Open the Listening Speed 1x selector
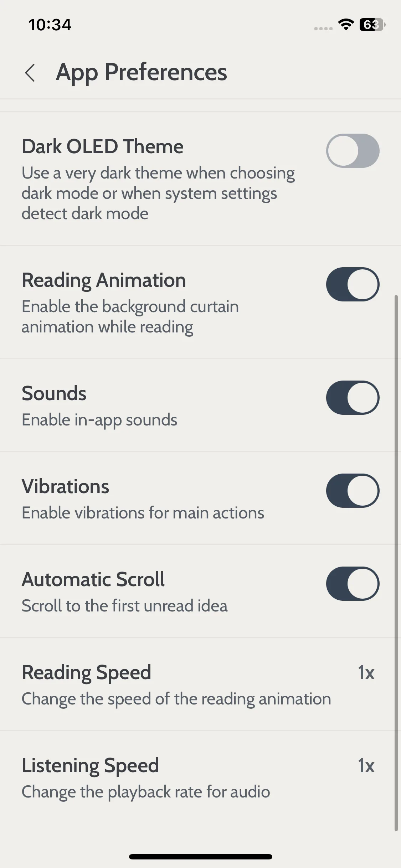401x868 pixels. click(366, 766)
